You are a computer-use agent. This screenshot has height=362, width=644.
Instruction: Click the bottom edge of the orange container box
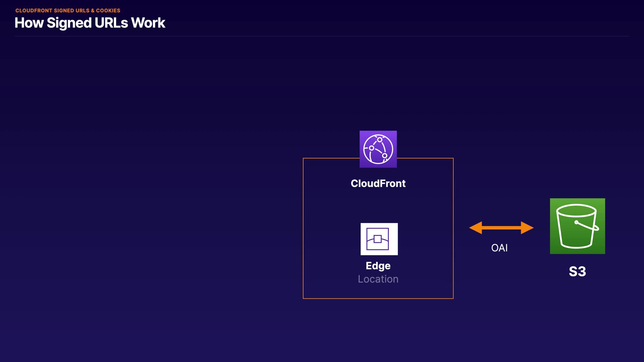point(378,298)
